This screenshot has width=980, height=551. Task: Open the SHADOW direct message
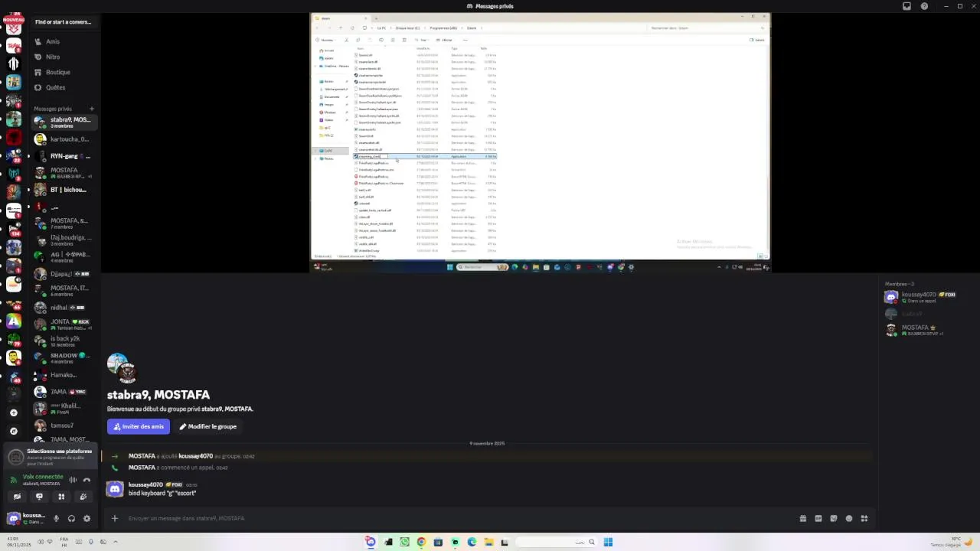pyautogui.click(x=64, y=358)
